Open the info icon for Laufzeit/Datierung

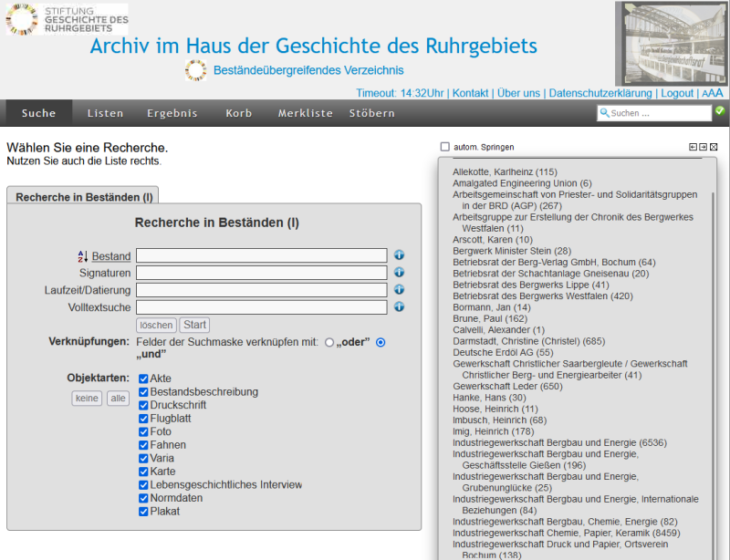[x=399, y=289]
